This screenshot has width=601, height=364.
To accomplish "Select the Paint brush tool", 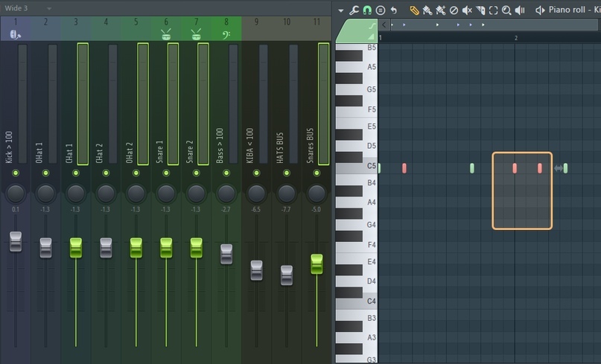I will (427, 10).
